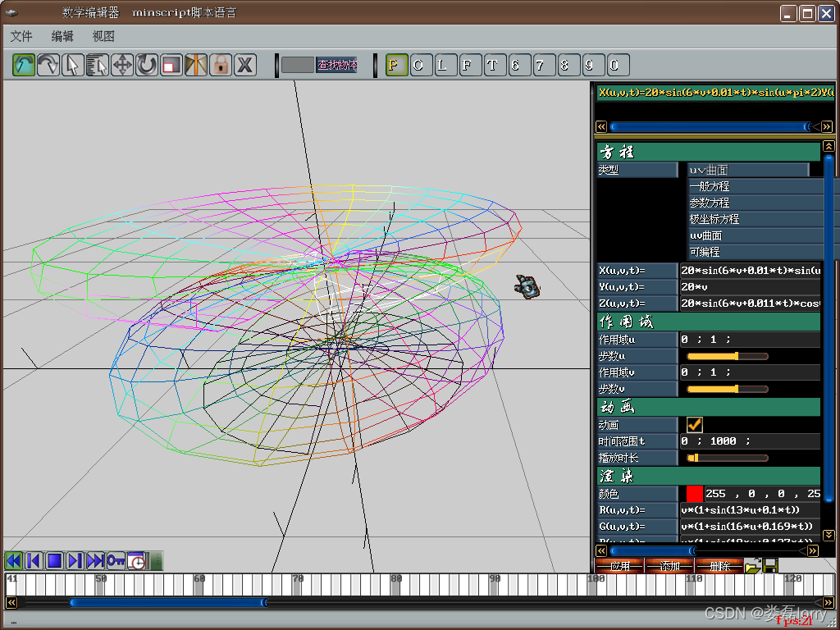Open the 类型 uv曲面 dropdown
The width and height of the screenshot is (840, 630).
point(748,170)
